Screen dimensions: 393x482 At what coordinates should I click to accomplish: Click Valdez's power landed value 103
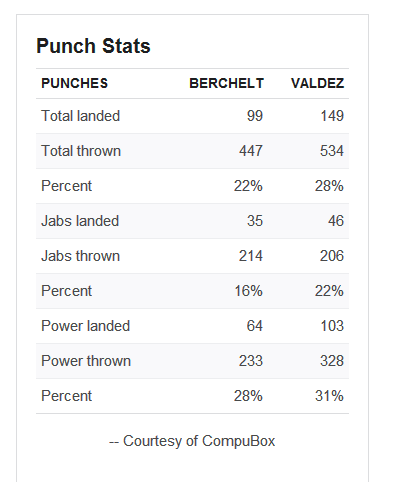pos(332,326)
